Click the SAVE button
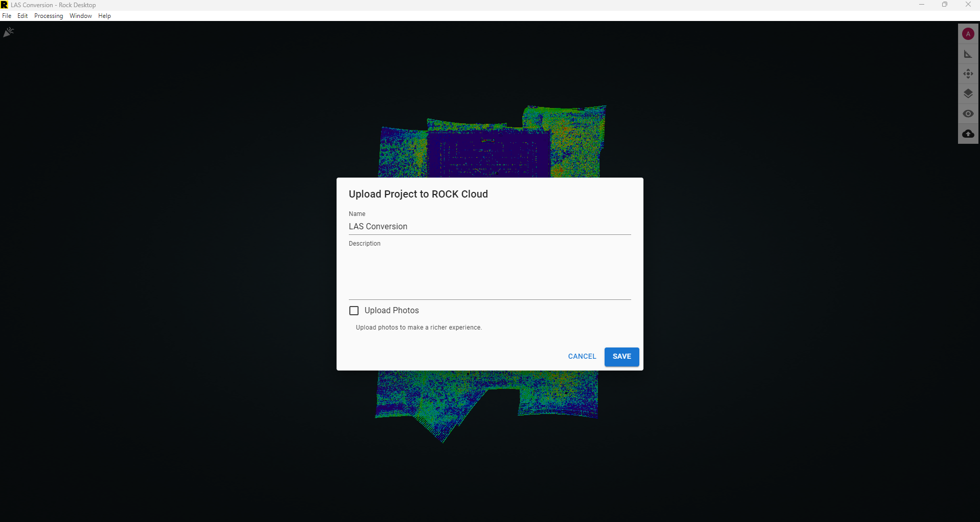 coord(621,357)
